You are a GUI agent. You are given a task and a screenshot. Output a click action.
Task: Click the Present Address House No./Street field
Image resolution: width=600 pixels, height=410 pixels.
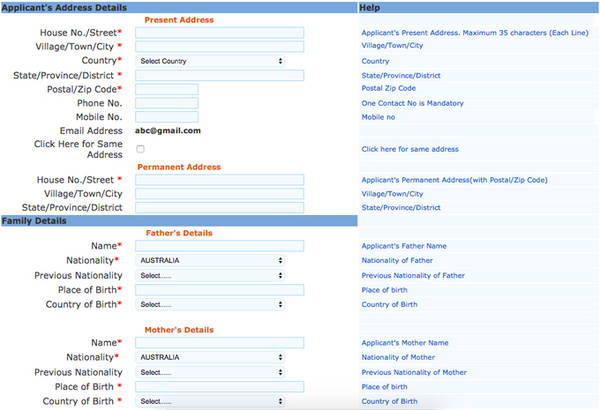tap(219, 32)
